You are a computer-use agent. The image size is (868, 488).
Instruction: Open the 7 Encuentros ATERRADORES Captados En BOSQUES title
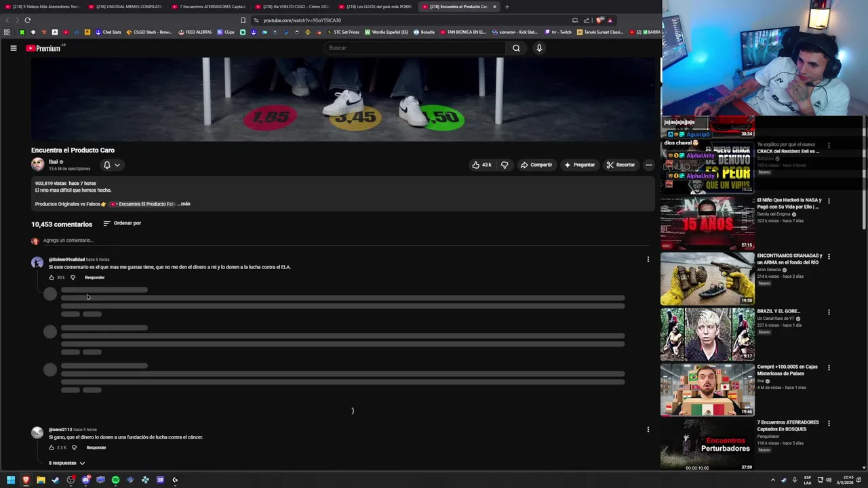(x=788, y=426)
